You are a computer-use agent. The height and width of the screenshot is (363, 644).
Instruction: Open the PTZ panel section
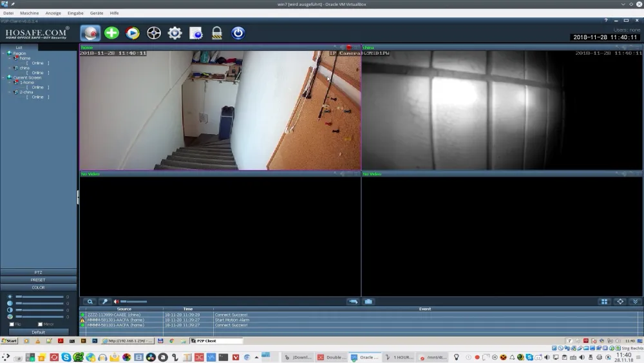click(x=38, y=273)
